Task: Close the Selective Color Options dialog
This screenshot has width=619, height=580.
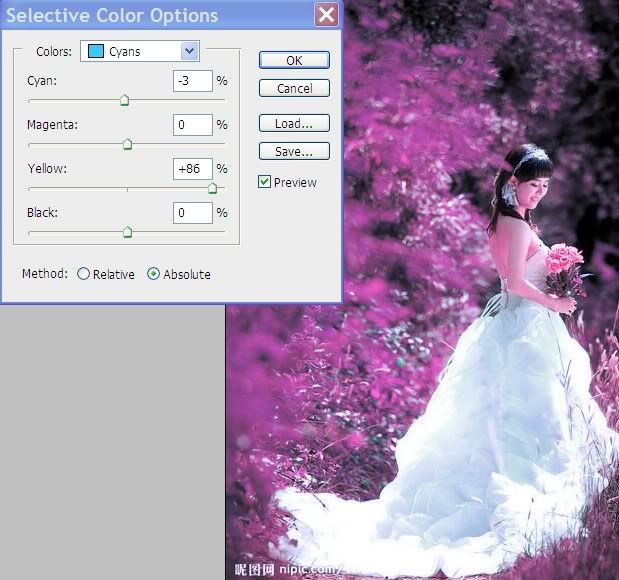Action: point(325,15)
